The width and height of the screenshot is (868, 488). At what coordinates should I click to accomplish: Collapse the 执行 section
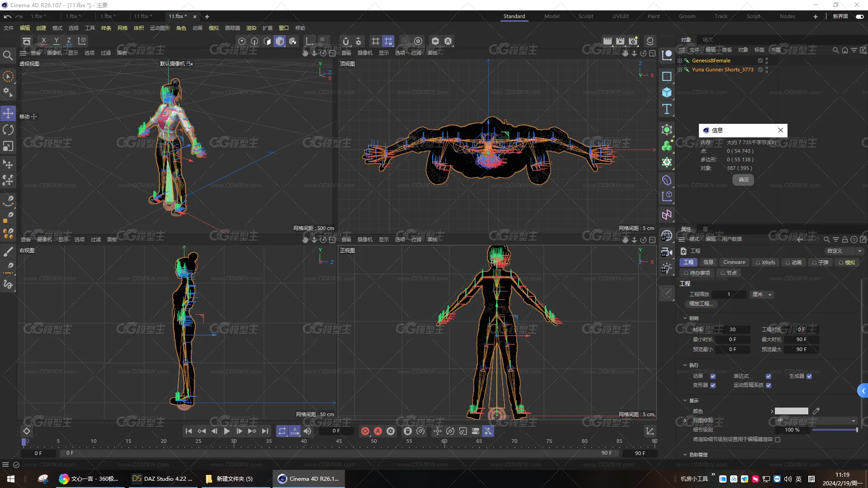pyautogui.click(x=685, y=365)
